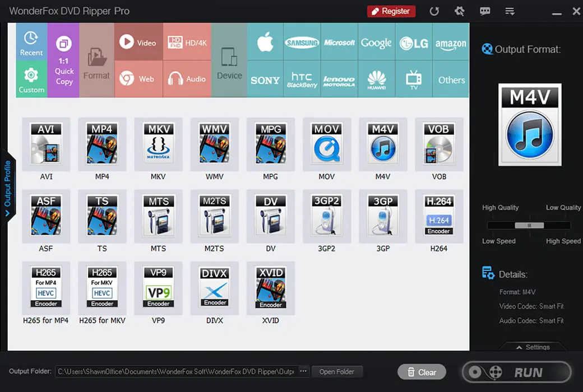Adjust the quality versus speed slider

click(529, 225)
